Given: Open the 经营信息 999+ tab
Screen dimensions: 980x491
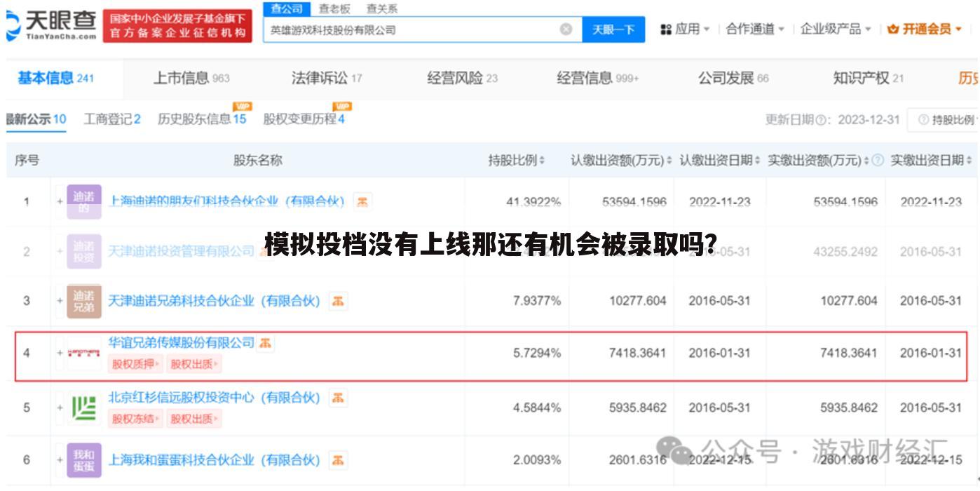Looking at the screenshot, I should [x=598, y=79].
